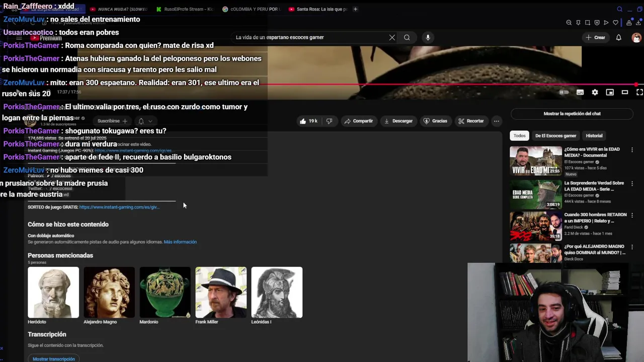644x362 pixels.
Task: Open the account avatar menu
Action: [636, 38]
